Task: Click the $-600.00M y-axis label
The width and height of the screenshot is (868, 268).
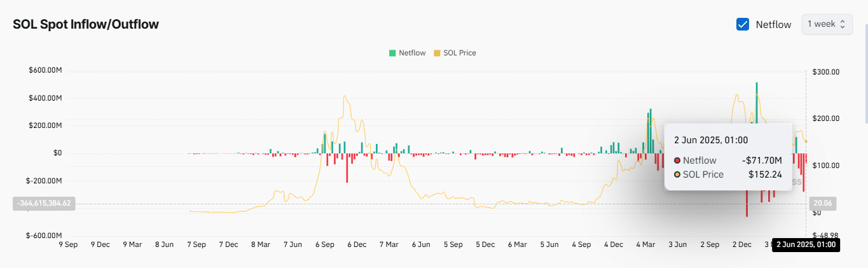Action: point(43,236)
